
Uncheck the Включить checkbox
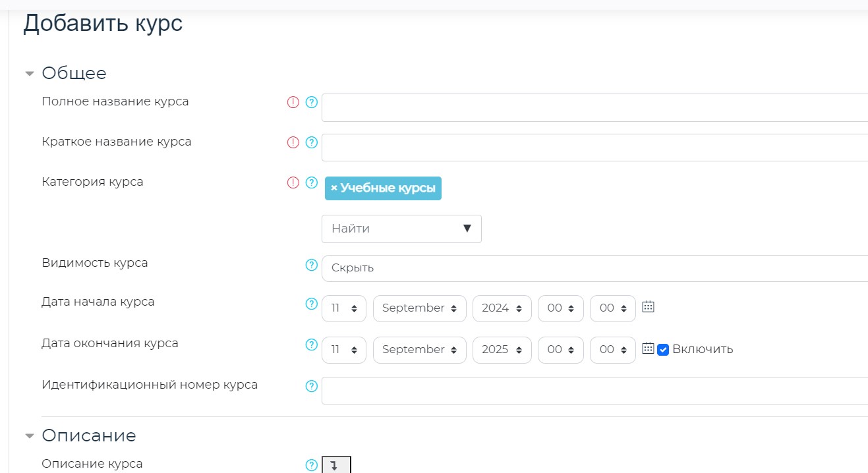point(663,350)
